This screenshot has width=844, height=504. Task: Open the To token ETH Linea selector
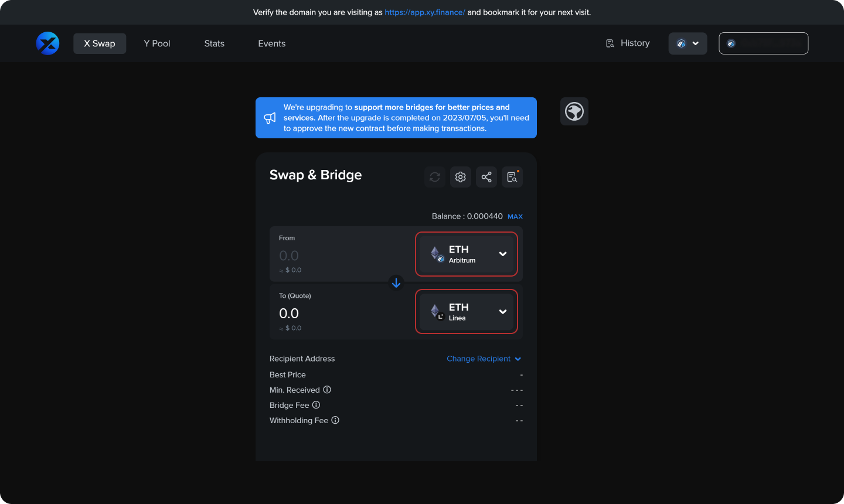467,312
